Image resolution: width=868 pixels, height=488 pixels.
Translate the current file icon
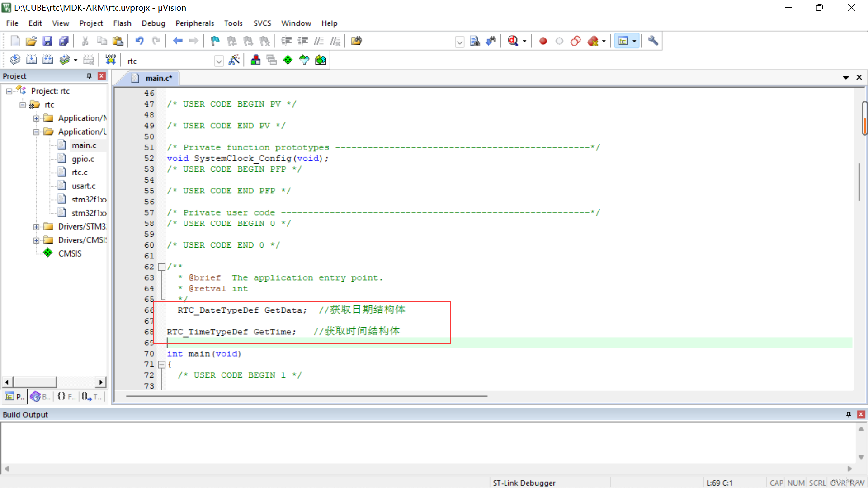click(x=15, y=60)
